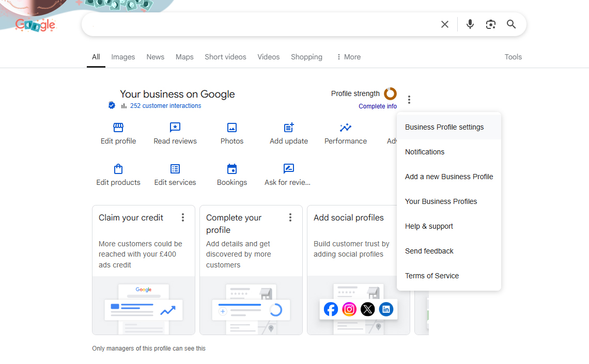Click the Profile strength progress ring

pyautogui.click(x=390, y=94)
